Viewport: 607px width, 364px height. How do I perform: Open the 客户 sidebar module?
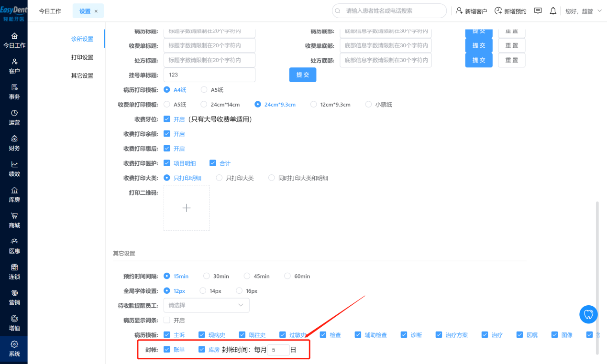14,66
